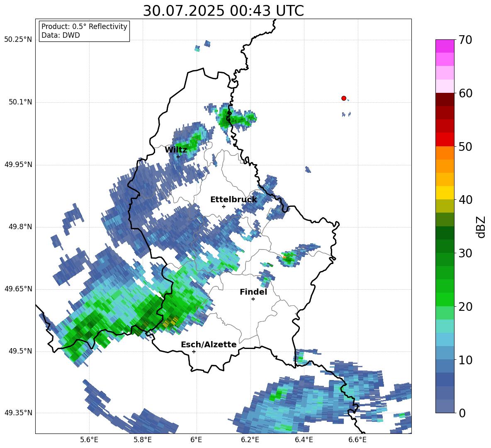
Task: Click the 'Product: 0.5° Reflectivity' text
Action: [x=84, y=27]
